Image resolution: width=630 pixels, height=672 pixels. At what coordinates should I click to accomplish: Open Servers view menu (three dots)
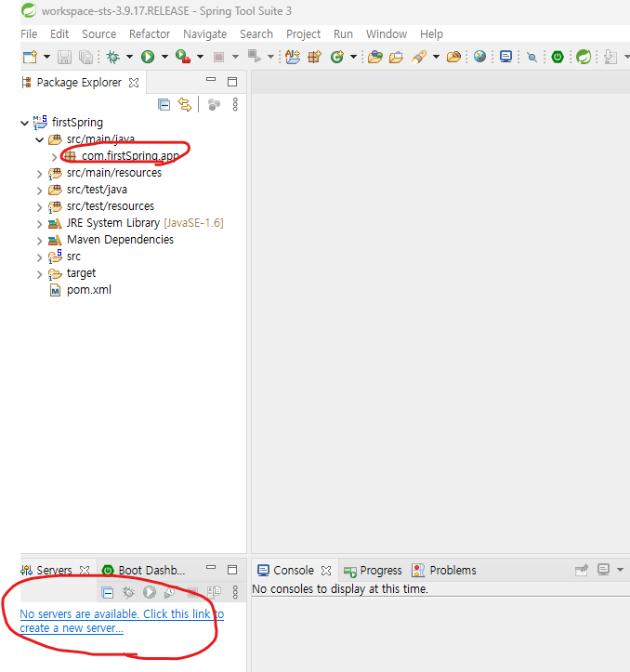(235, 592)
